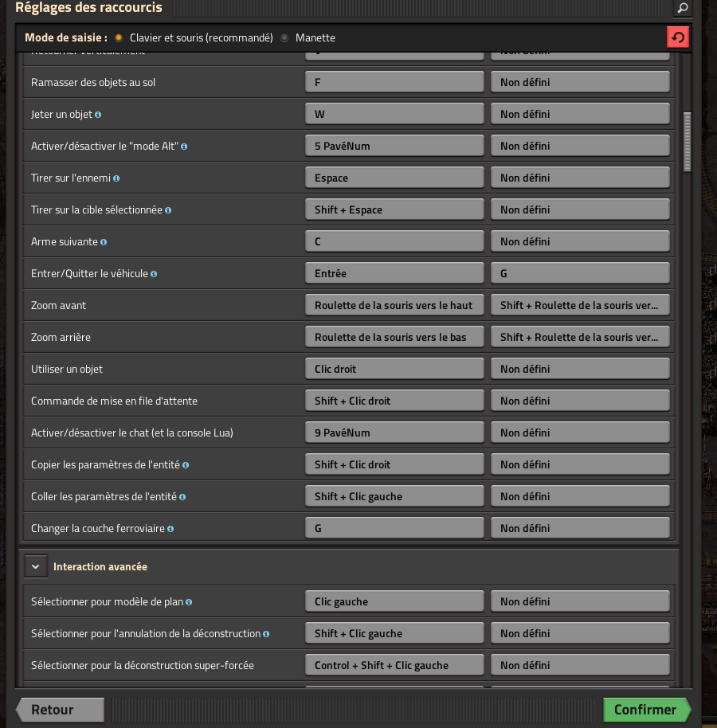Edit Shift + Clic gauche for Coller les paramètres de l'entité
This screenshot has width=717, height=728.
(394, 496)
